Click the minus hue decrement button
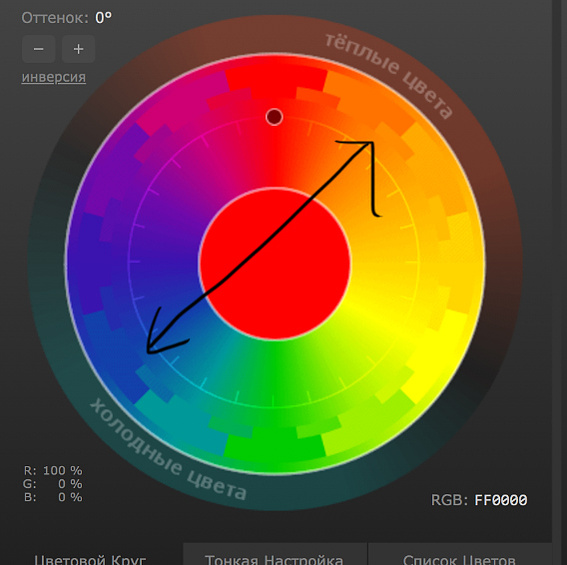This screenshot has width=567, height=565. (x=39, y=49)
